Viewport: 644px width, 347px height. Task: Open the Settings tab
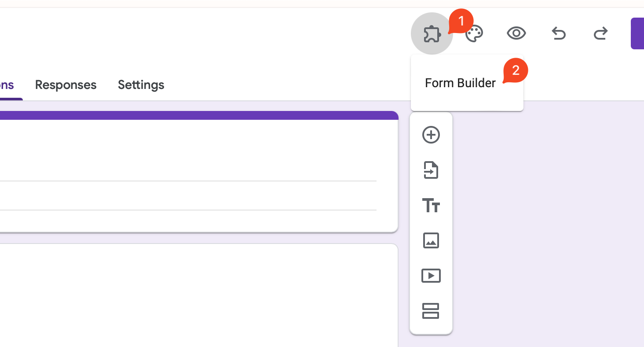click(x=141, y=85)
